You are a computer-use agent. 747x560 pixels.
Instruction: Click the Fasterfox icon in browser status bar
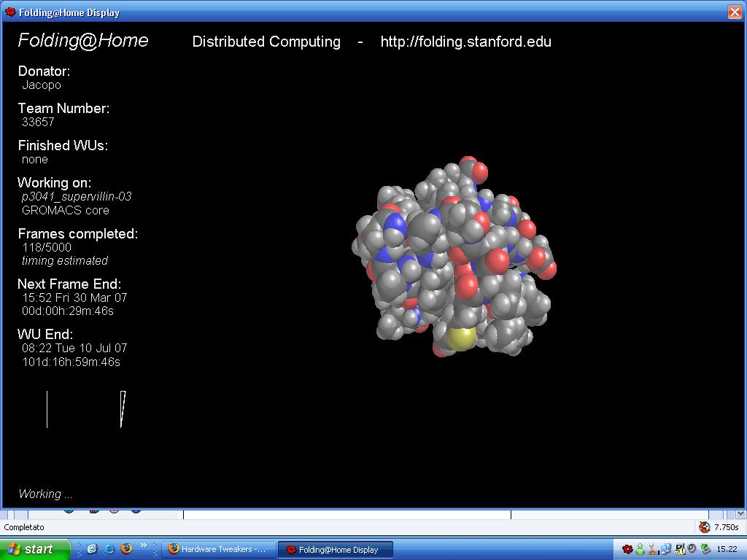704,526
